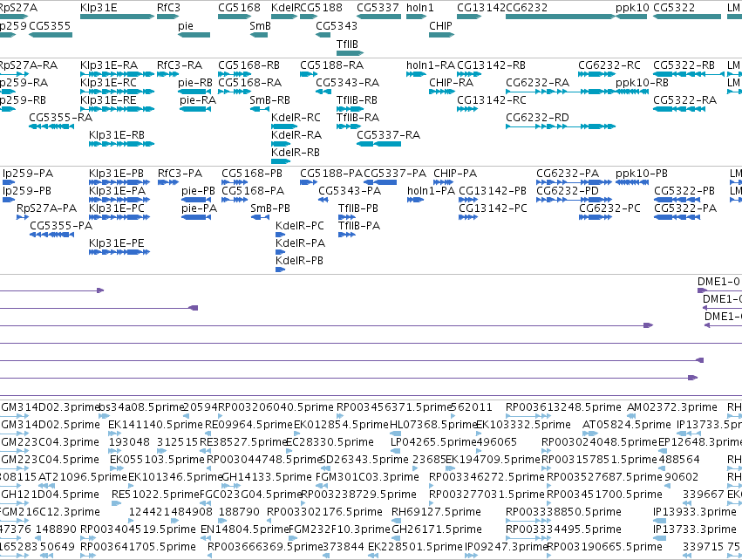Select the IP13933.3prime EST label
This screenshot has width=742, height=560.
694,512
